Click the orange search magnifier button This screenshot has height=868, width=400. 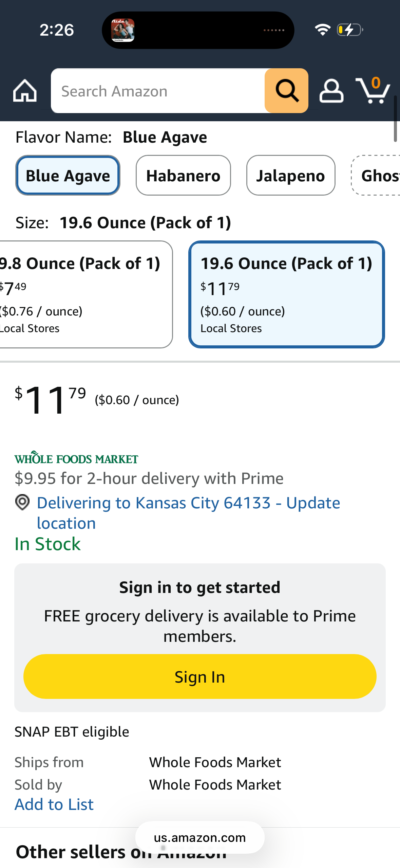286,91
